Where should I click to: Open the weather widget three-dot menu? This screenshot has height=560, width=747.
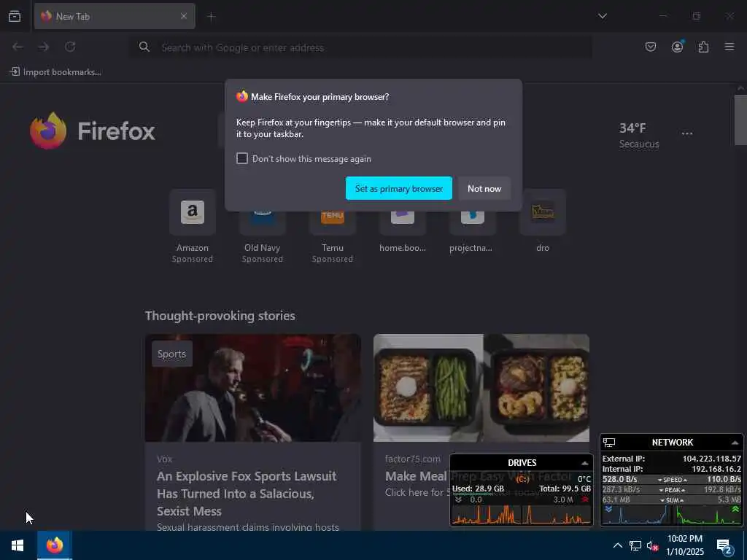coord(687,134)
